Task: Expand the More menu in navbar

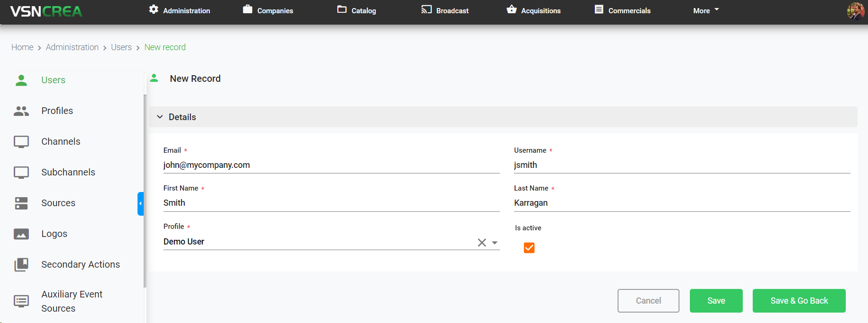Action: (x=705, y=10)
